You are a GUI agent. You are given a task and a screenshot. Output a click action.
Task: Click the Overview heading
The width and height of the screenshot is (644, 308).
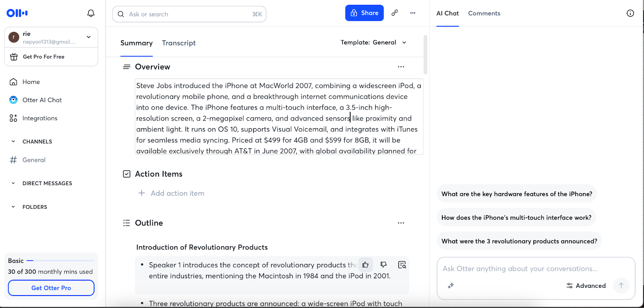pos(153,67)
